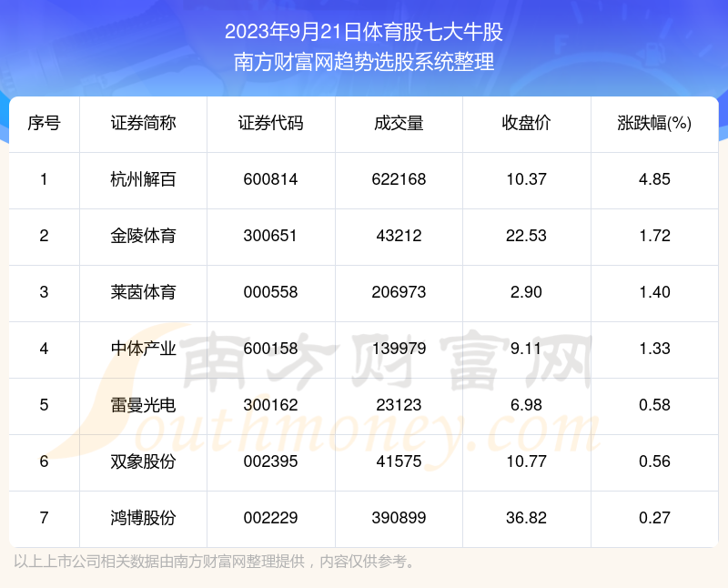Select stock name '杭州解百'
This screenshot has width=728, height=588.
143,179
